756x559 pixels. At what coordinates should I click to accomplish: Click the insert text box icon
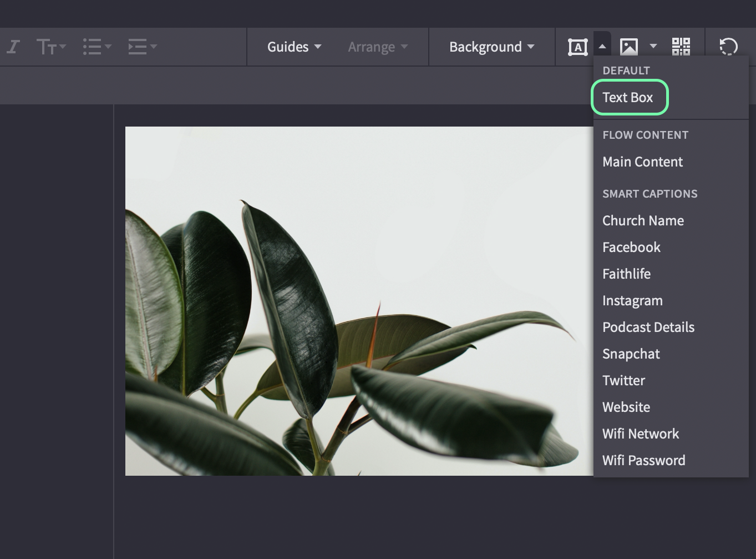click(x=577, y=47)
